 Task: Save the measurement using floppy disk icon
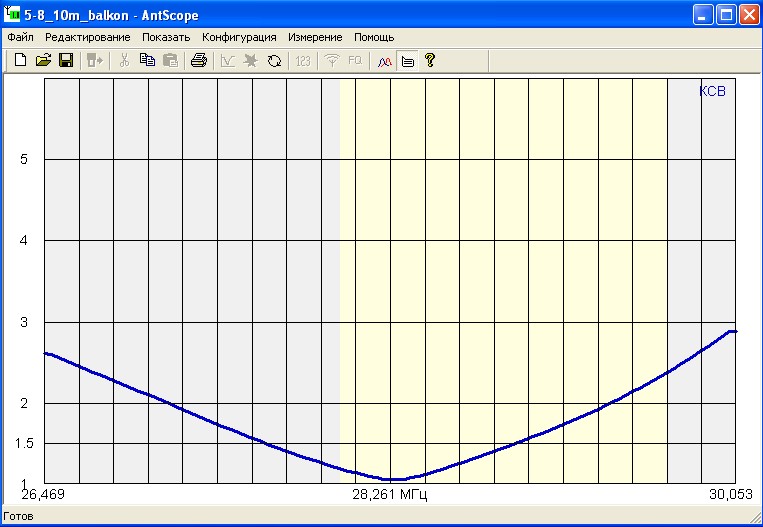pos(66,61)
